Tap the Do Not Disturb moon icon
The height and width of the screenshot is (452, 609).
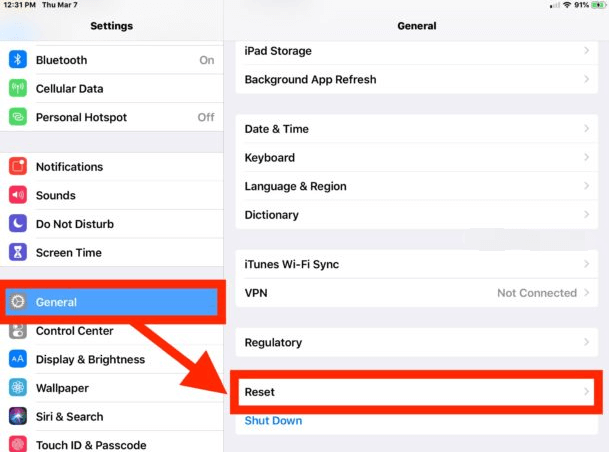[18, 224]
